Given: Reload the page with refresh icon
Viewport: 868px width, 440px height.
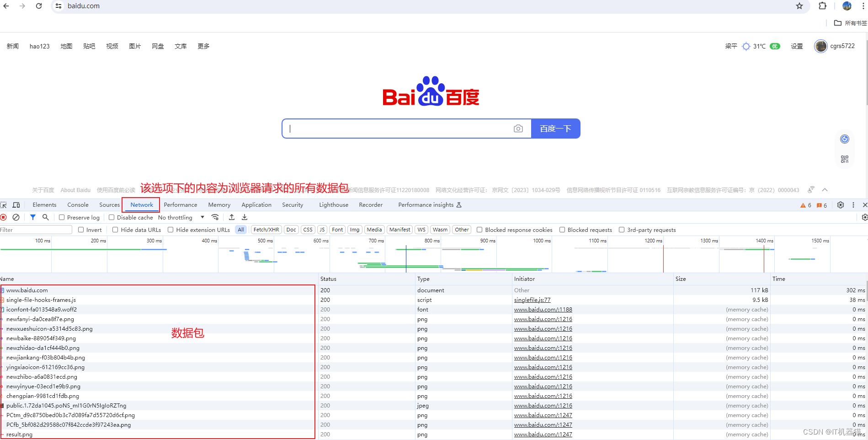Looking at the screenshot, I should 39,6.
